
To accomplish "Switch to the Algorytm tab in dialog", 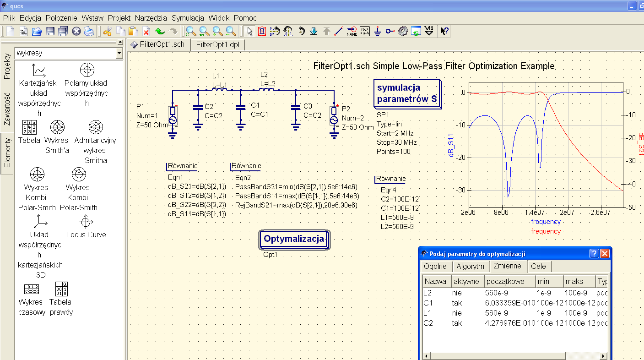I will click(470, 267).
